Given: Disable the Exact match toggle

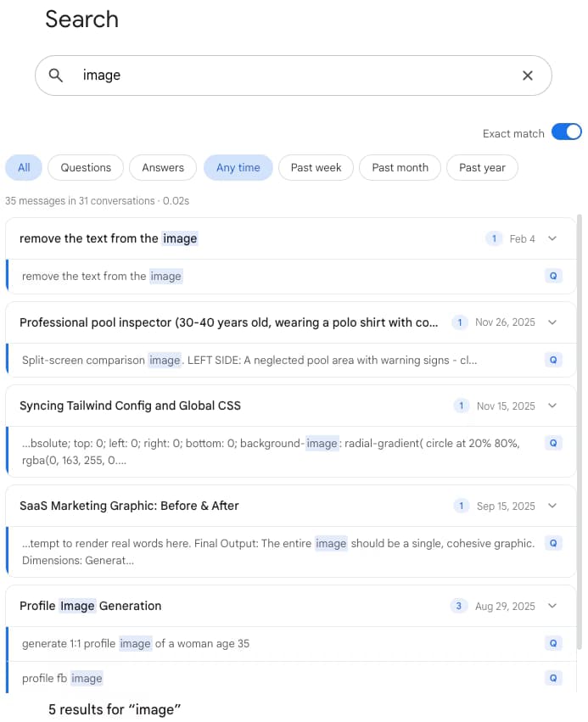Looking at the screenshot, I should [565, 133].
